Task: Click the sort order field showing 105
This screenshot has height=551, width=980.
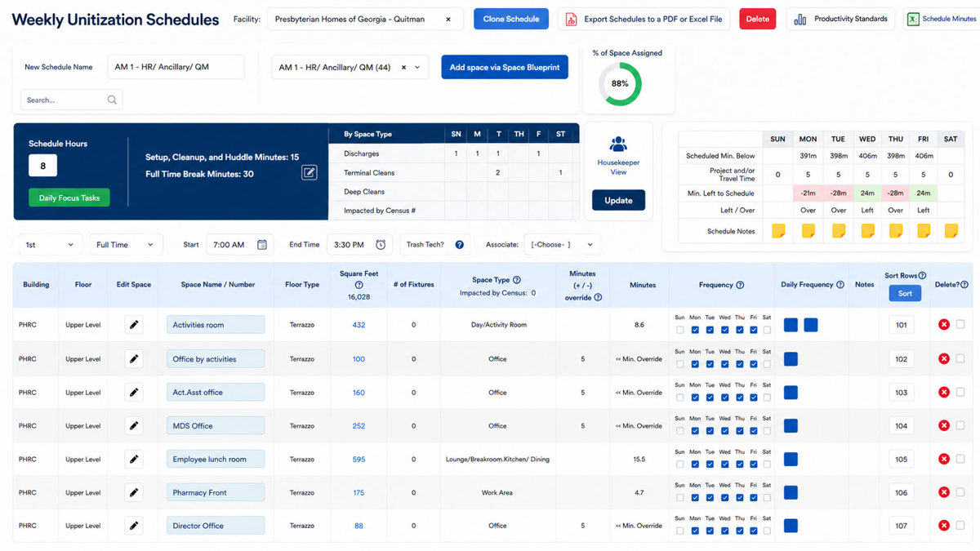Action: click(x=902, y=459)
